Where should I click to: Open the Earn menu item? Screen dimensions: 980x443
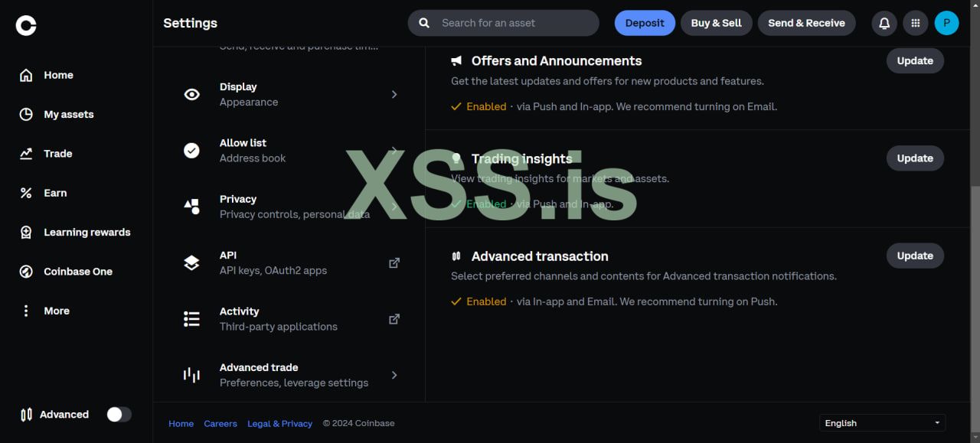[x=55, y=193]
